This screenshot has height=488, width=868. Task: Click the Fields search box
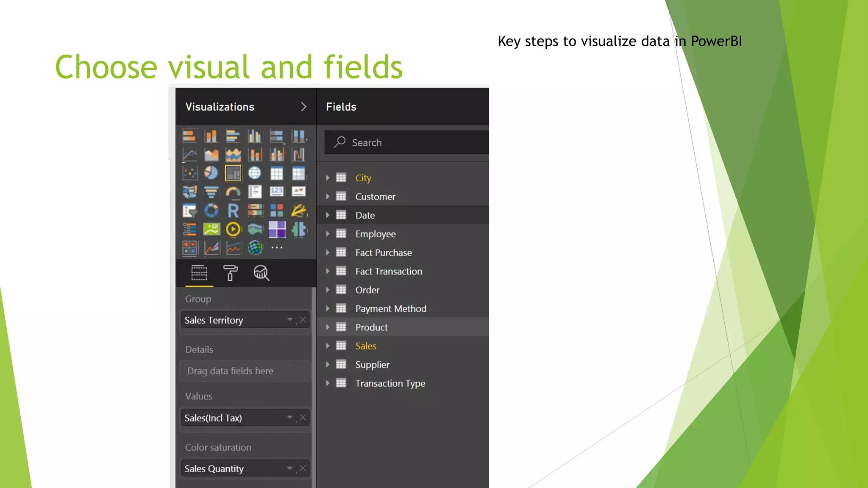coord(406,142)
